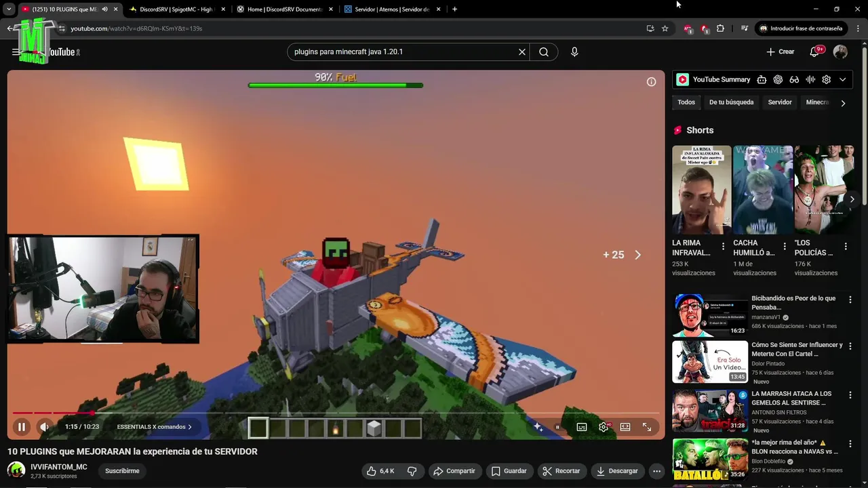Open Chrome three-dot menu
868x488 pixels.
click(x=858, y=28)
